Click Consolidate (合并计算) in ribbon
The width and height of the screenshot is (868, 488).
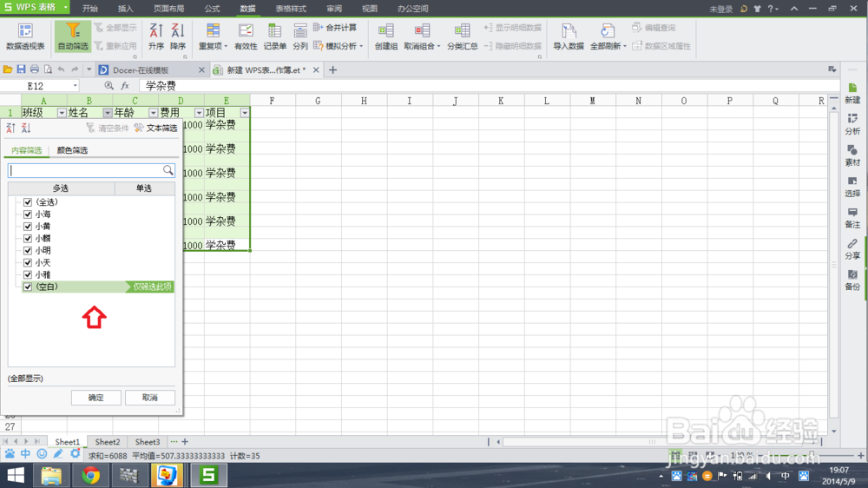[x=335, y=27]
